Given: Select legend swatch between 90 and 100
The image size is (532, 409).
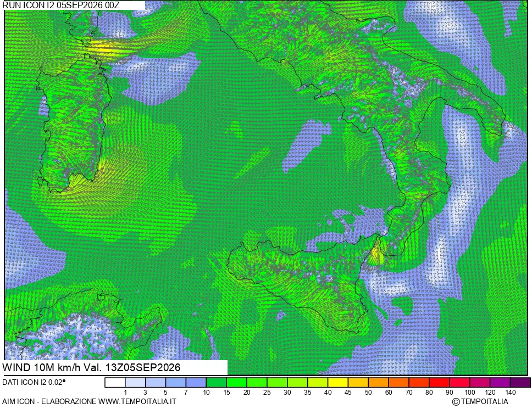Looking at the screenshot, I should coord(459,383).
